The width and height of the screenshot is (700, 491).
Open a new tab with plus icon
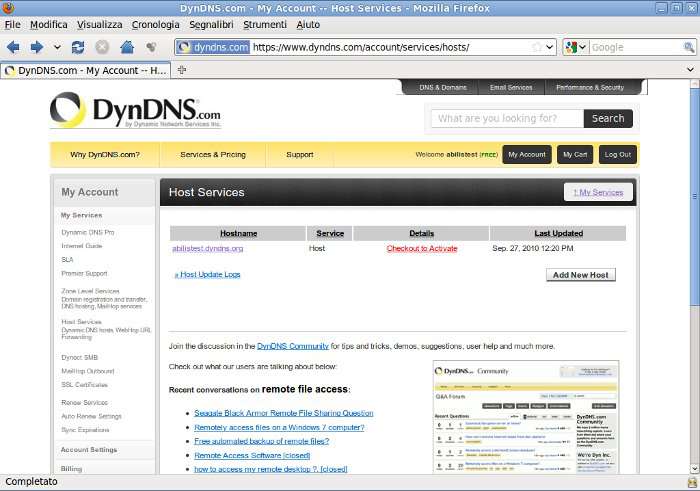[x=182, y=70]
